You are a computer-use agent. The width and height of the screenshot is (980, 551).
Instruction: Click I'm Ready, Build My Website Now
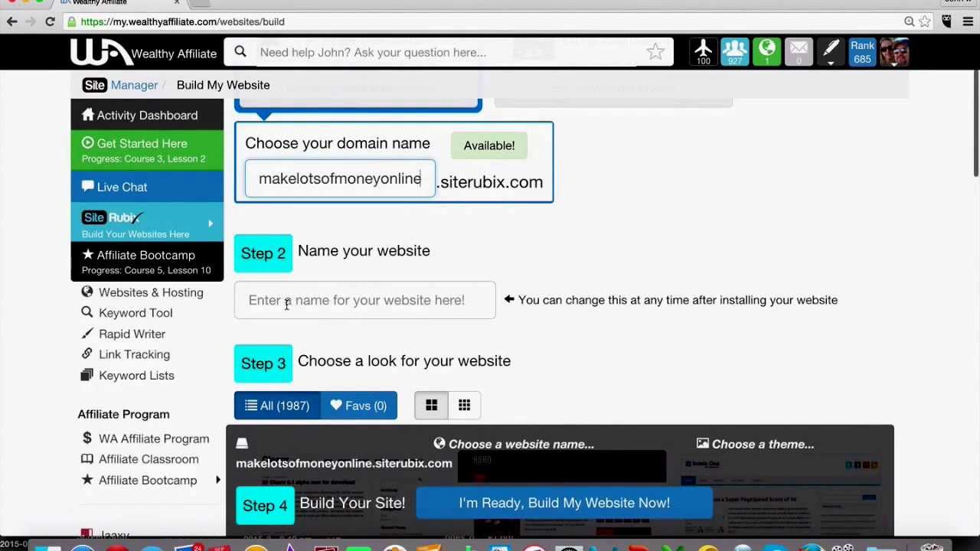564,503
